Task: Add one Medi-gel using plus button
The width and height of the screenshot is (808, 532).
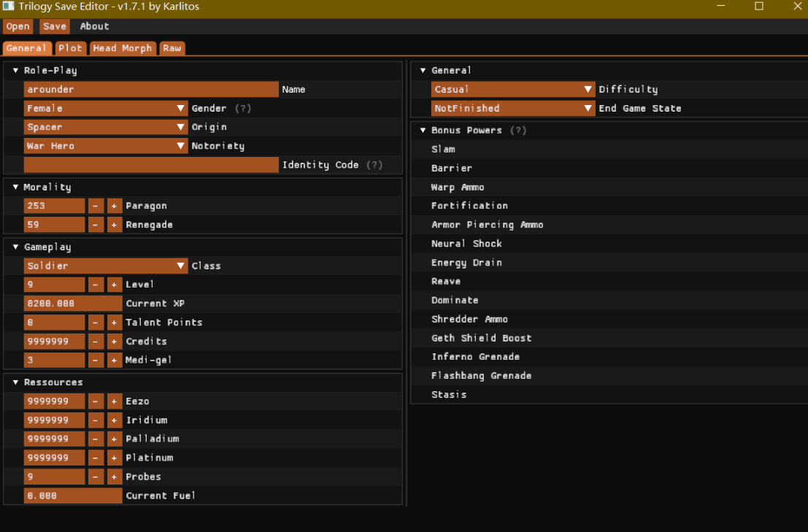Action: (114, 361)
